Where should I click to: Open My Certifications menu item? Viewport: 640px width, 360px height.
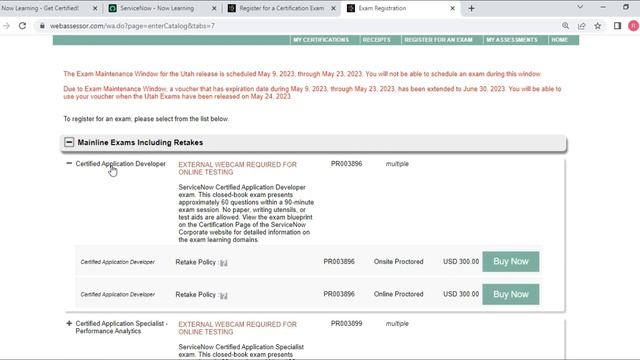pyautogui.click(x=321, y=40)
